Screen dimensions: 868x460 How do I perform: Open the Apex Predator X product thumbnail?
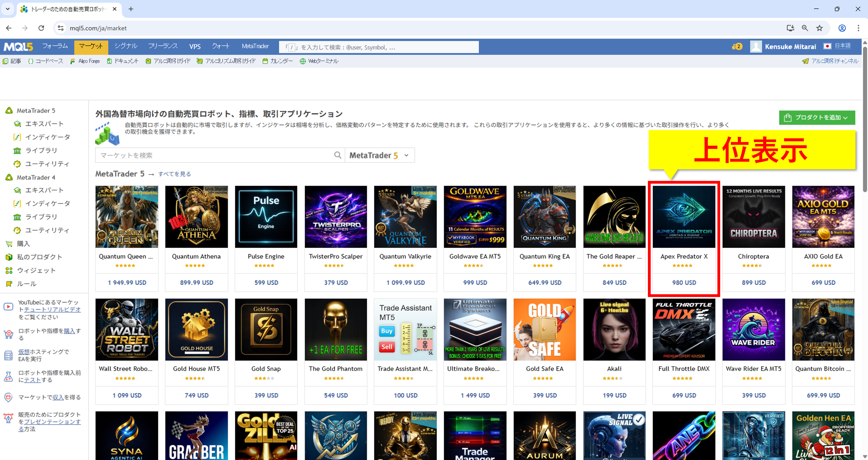[684, 217]
